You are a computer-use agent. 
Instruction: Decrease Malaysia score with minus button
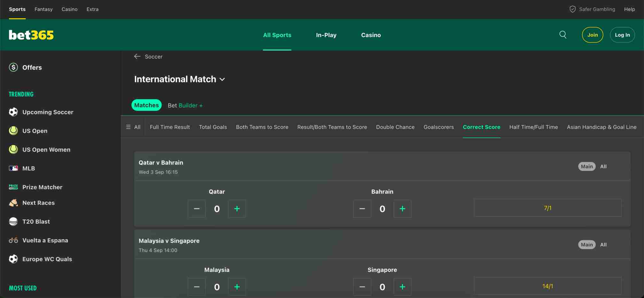click(x=197, y=287)
